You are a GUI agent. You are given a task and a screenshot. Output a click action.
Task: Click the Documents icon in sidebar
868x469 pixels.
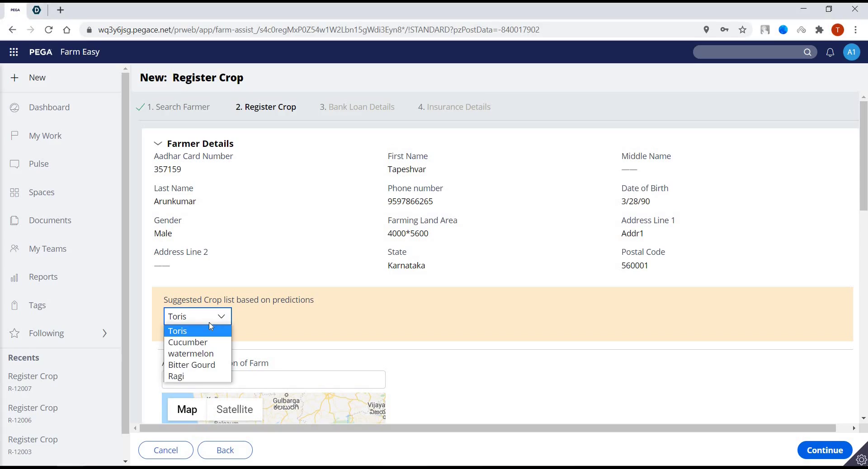click(x=14, y=220)
